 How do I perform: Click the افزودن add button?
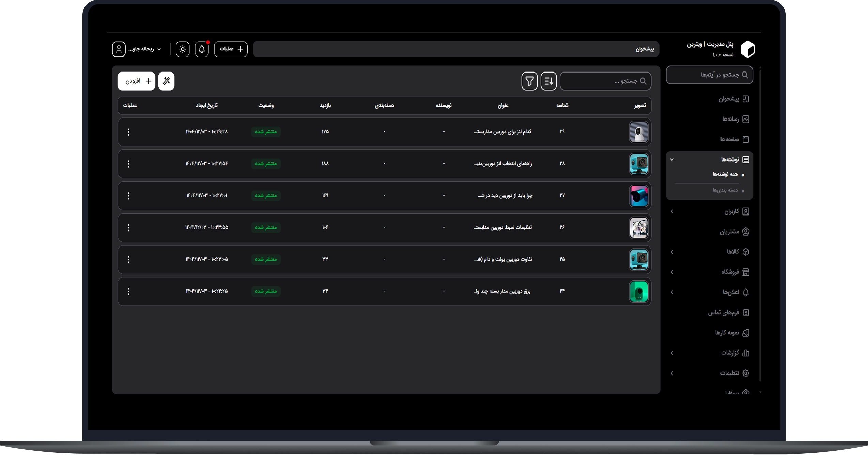point(136,81)
